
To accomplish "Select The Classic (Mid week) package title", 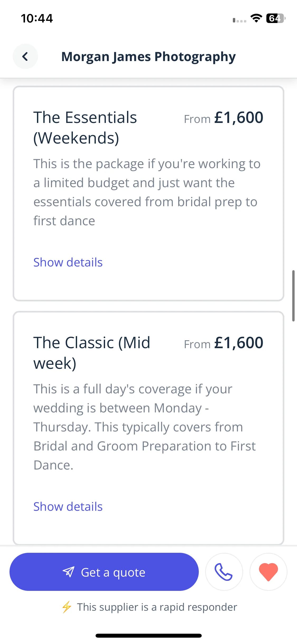I will 92,353.
